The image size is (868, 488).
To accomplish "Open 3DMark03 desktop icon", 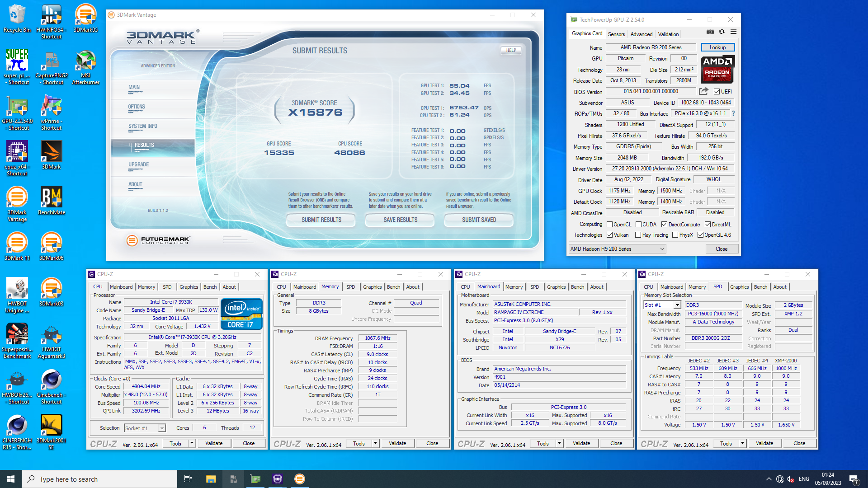I will 51,292.
